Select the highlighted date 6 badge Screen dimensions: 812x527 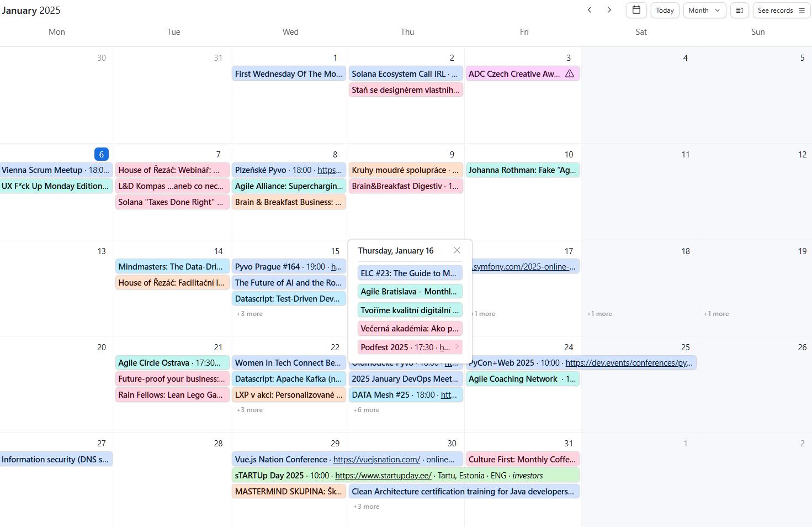point(101,154)
